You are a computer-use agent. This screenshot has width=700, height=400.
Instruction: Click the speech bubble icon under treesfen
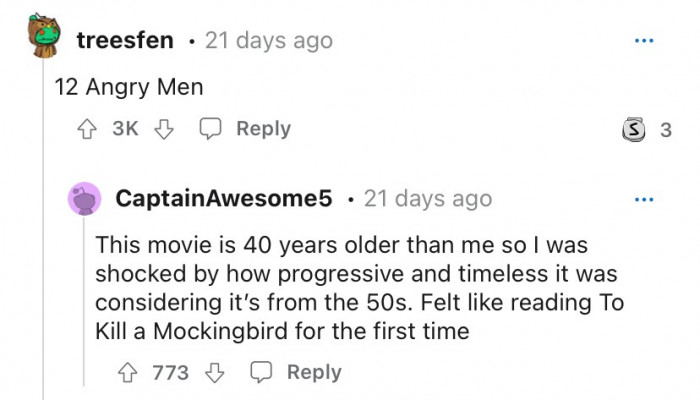pos(211,129)
